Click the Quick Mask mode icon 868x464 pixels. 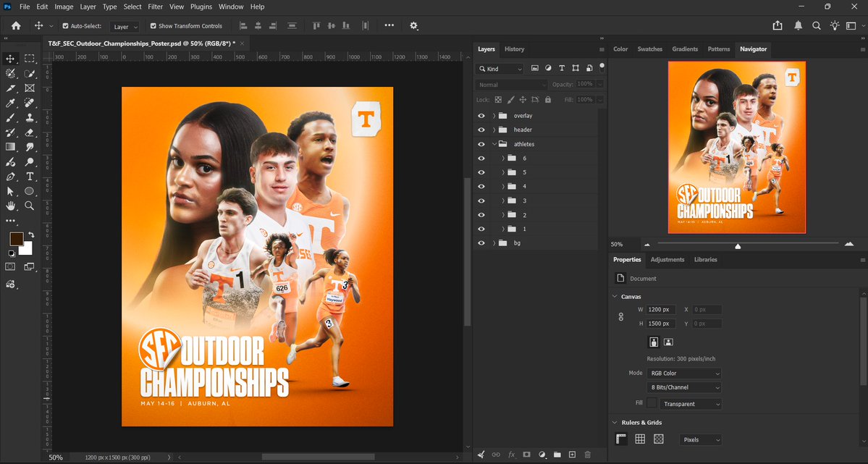[x=11, y=267]
